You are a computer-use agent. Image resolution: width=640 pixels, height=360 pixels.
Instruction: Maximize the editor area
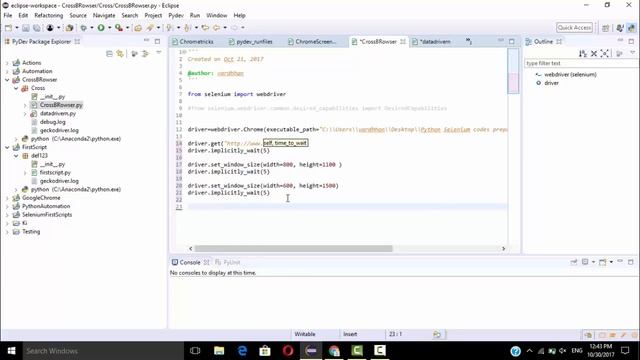point(512,41)
